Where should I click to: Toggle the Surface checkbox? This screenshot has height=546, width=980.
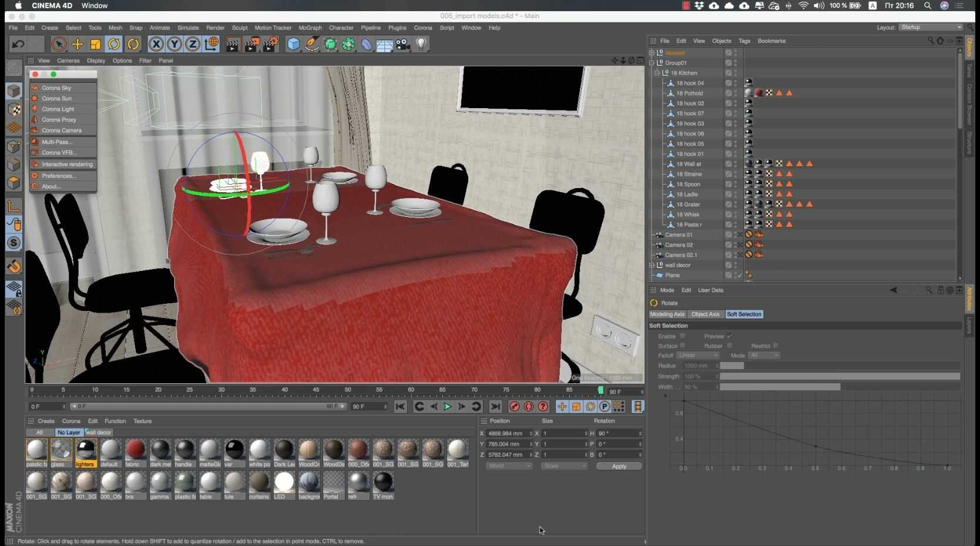point(683,346)
